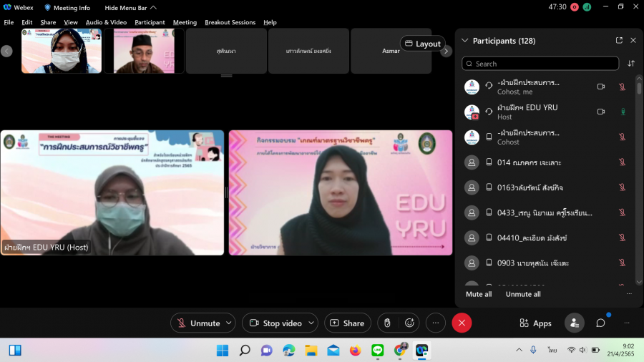Open the LINE app in taskbar

coord(378,350)
